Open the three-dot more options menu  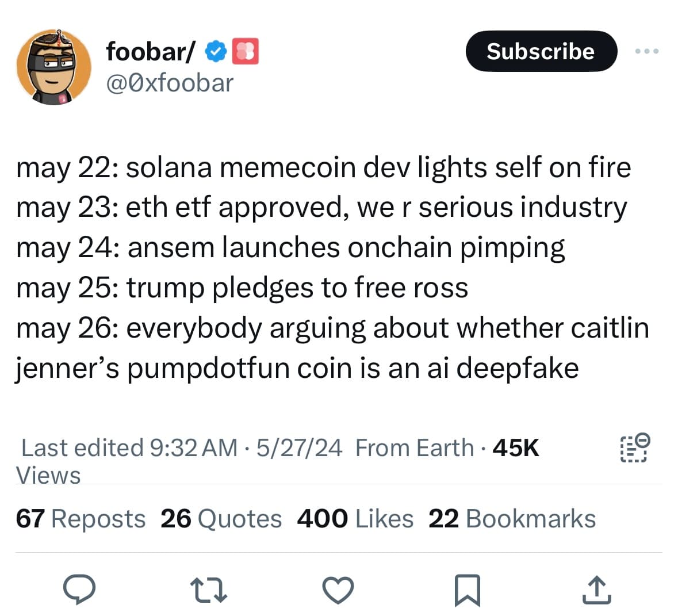(648, 50)
